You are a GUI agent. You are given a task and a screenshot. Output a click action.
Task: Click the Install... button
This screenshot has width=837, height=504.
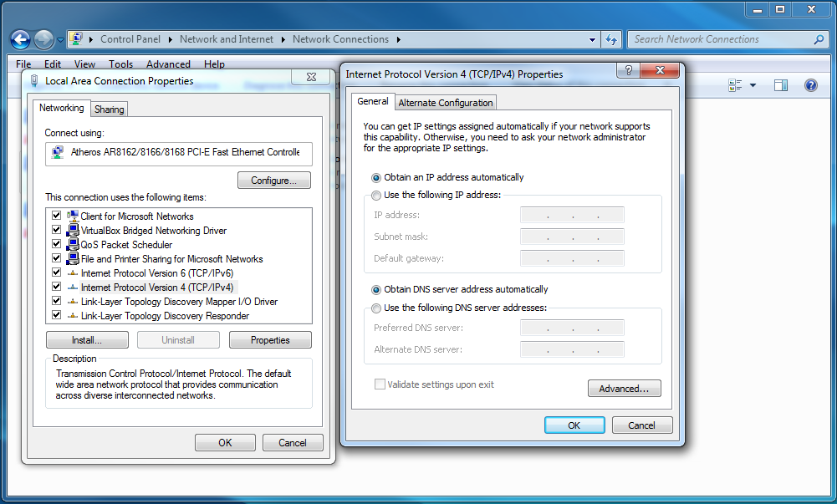click(x=87, y=339)
